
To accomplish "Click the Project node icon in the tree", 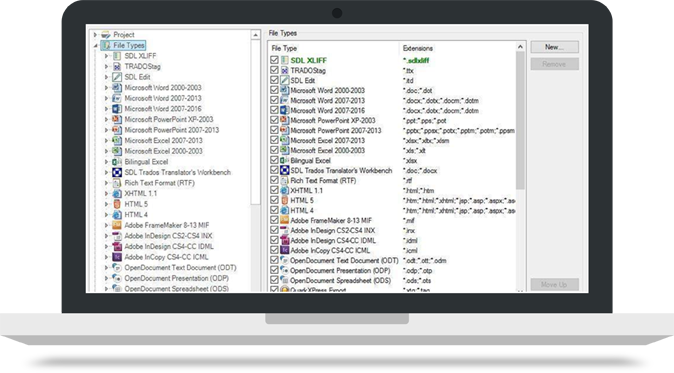I will (x=106, y=35).
